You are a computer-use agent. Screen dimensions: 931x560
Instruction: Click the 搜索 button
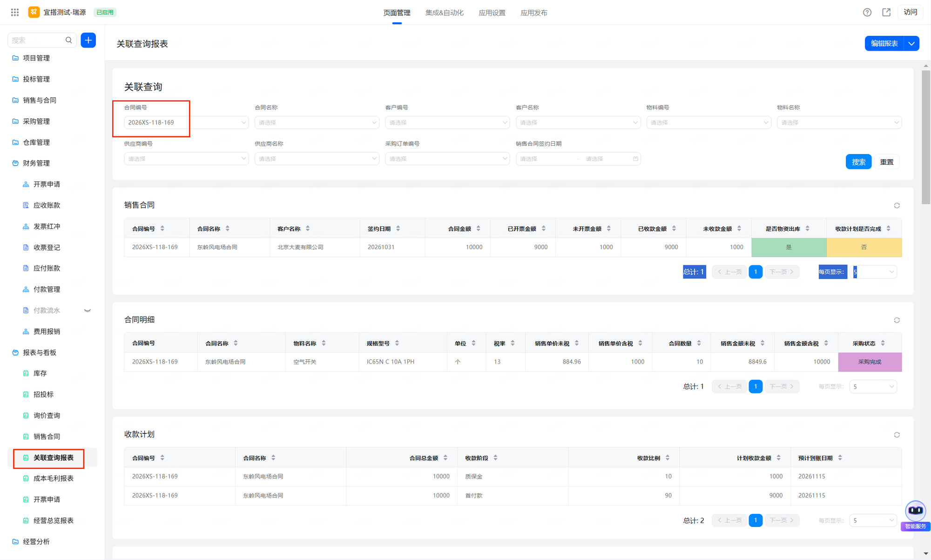(858, 162)
